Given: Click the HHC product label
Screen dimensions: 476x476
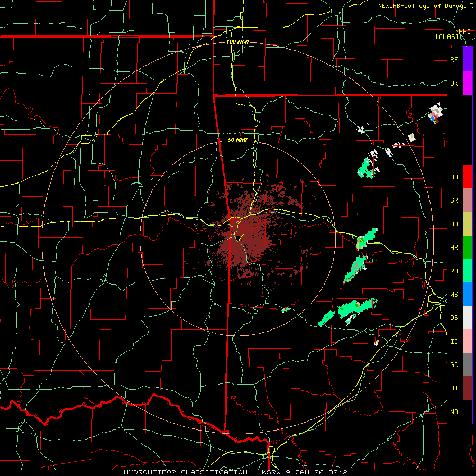Looking at the screenshot, I should tap(464, 32).
